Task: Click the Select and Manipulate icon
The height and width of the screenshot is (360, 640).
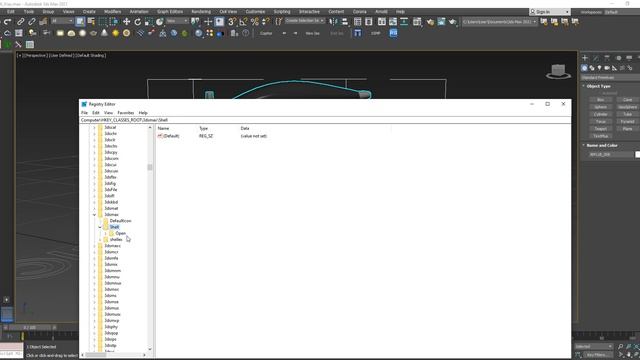Action: (x=208, y=21)
